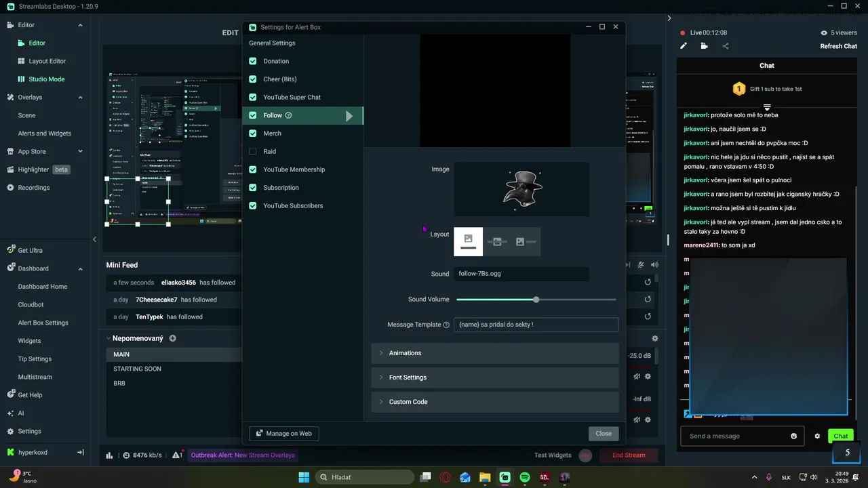Viewport: 868px width, 488px height.
Task: Uncheck YouTube Super Chat checkbox
Action: coord(253,97)
